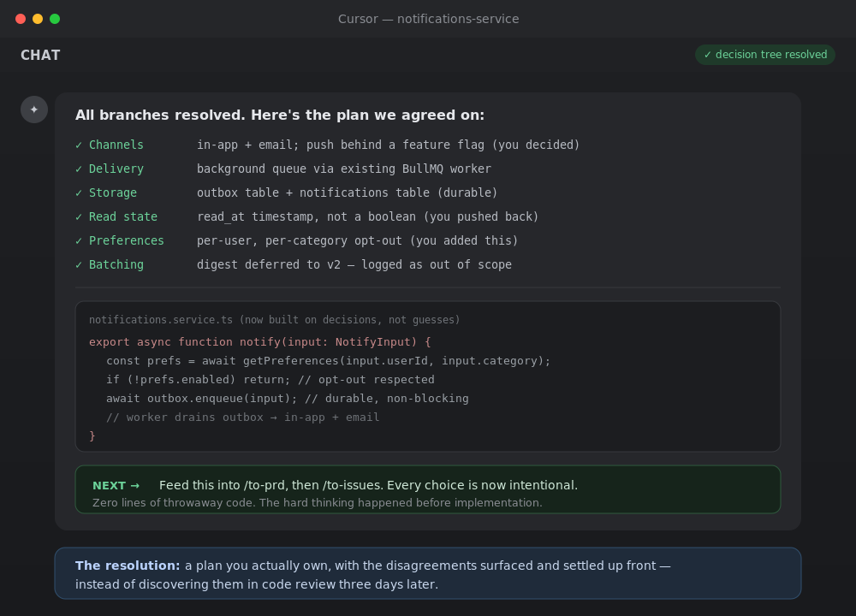Screen dimensions: 856x616
Task: Click the checkmark next to Channels
Action: pos(79,145)
